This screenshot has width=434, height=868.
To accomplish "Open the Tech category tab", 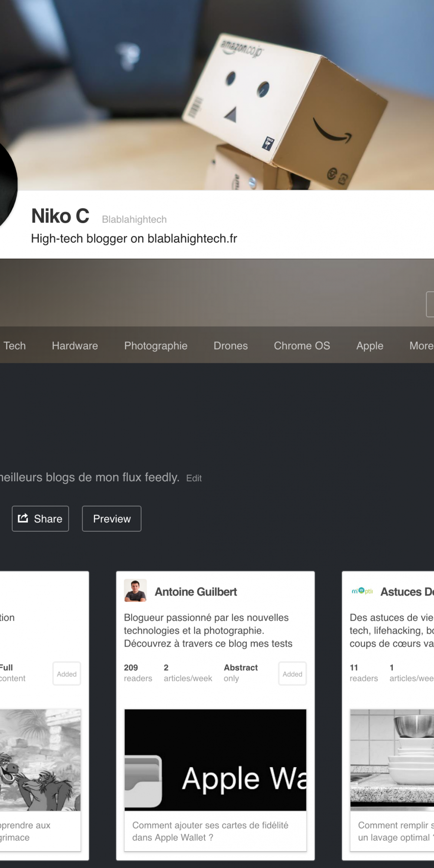I will coord(14,346).
